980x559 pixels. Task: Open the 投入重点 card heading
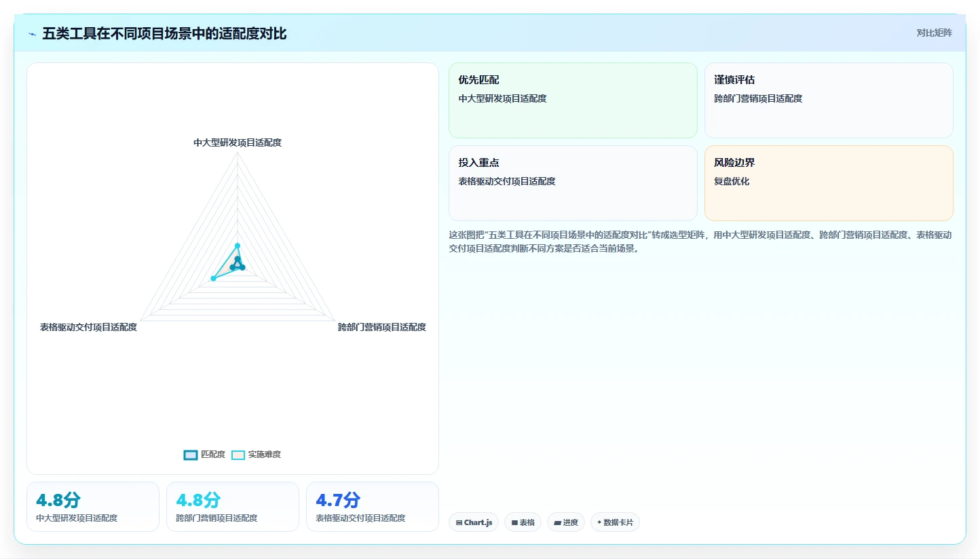coord(478,163)
